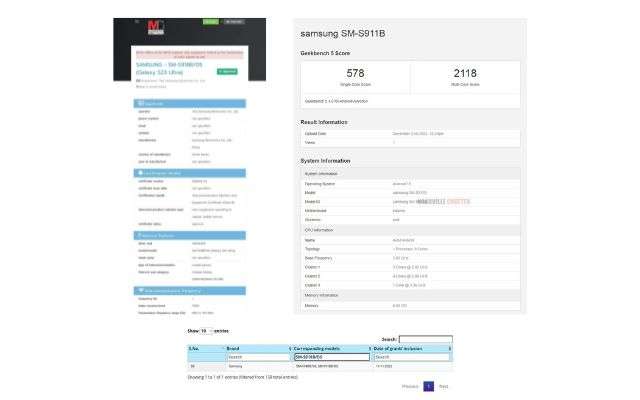Sort by Corresponding models column
The image size is (640, 400).
[x=332, y=349]
